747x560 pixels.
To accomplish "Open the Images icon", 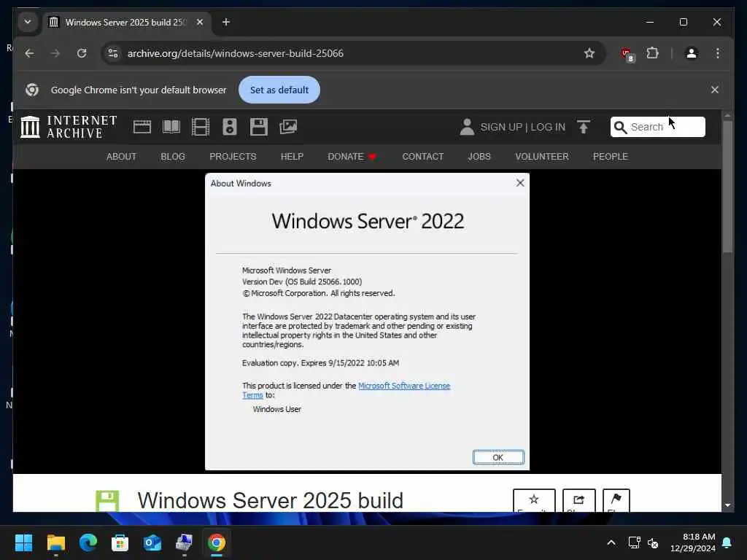I will 288,127.
